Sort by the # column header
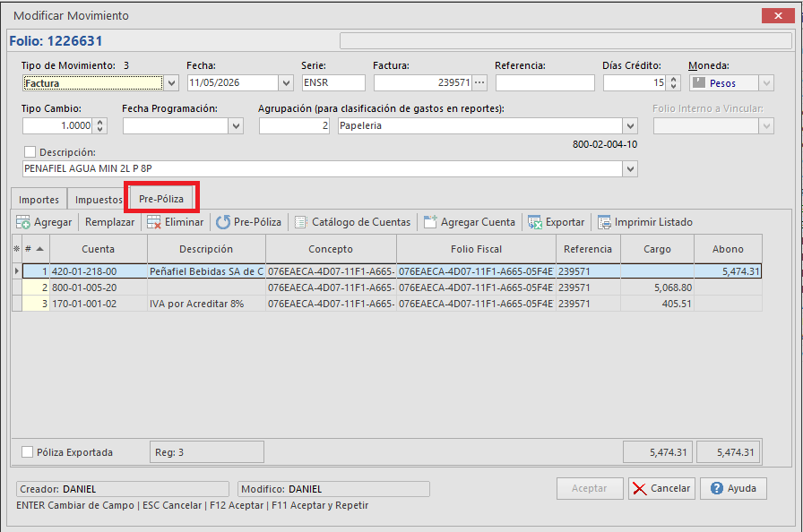Viewport: 803px width, 532px height. click(36, 249)
